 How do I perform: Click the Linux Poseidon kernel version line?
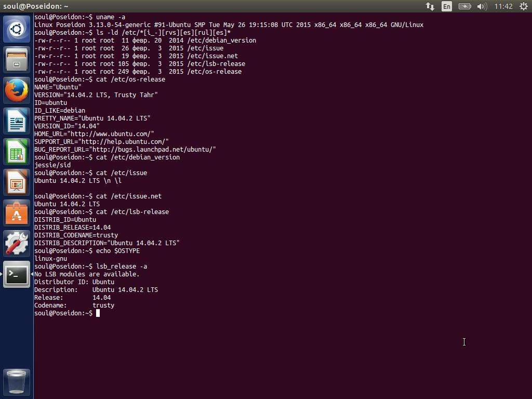click(229, 25)
